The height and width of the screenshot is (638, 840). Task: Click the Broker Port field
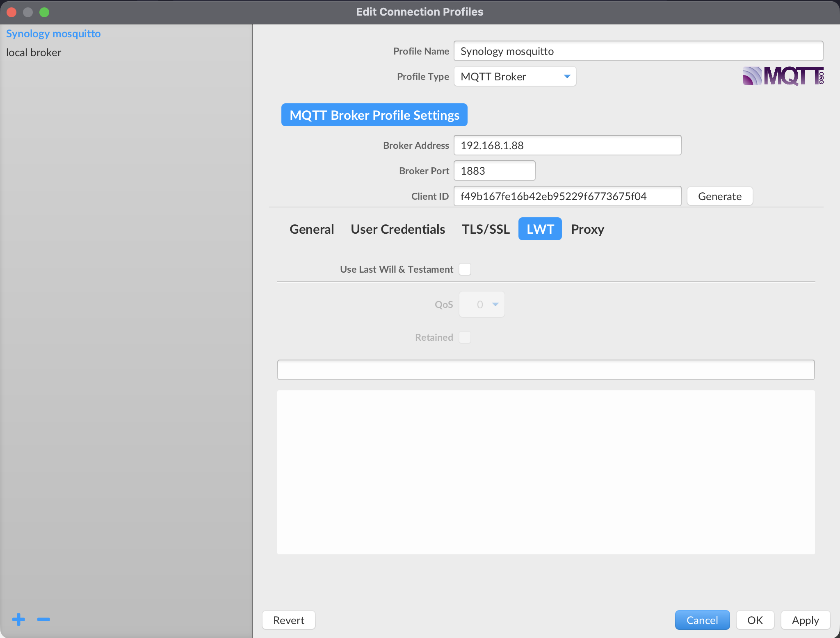click(495, 171)
